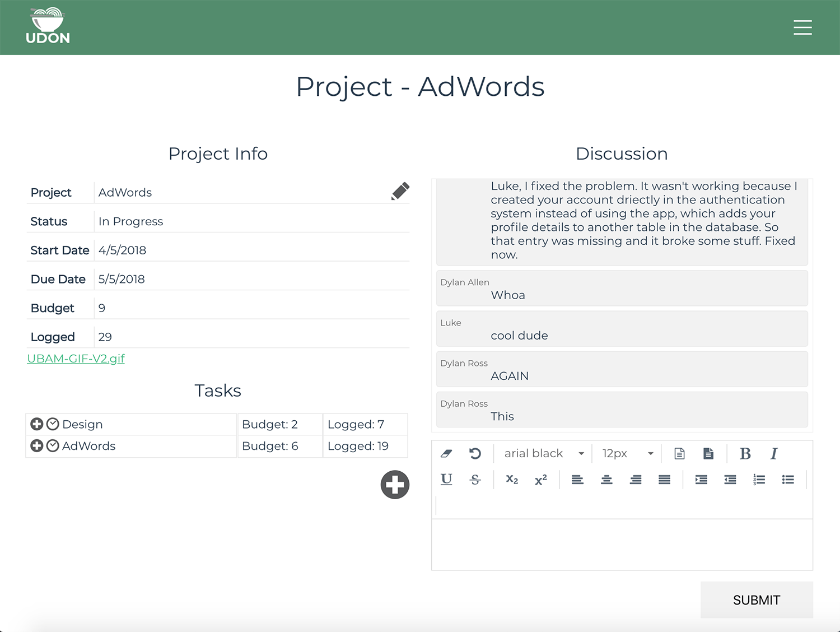This screenshot has width=840, height=632.
Task: Insert numbered list
Action: 759,480
